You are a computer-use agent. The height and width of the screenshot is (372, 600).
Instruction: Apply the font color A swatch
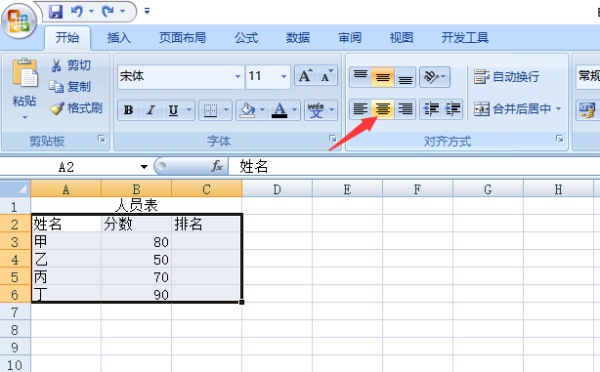tap(279, 110)
